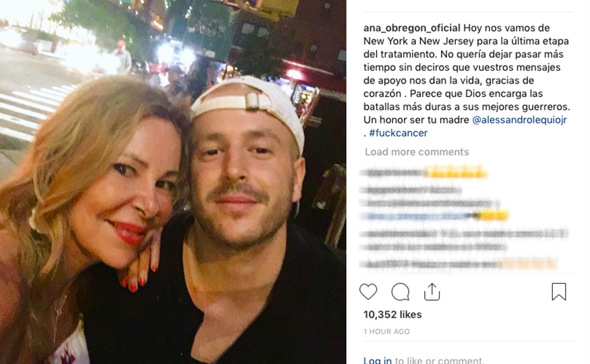The width and height of the screenshot is (590, 364).
Task: View the 10,352 likes list
Action: (392, 314)
